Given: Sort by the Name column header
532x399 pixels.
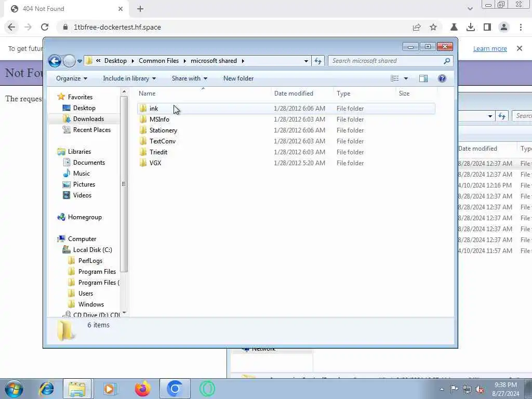Looking at the screenshot, I should tap(204, 94).
